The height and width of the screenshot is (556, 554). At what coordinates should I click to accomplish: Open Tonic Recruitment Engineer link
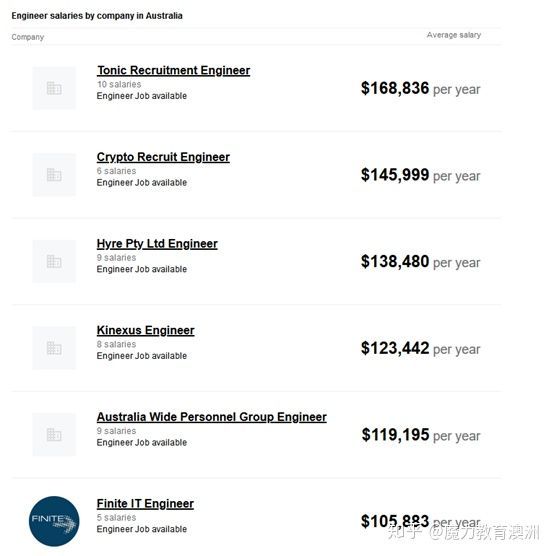pos(173,71)
